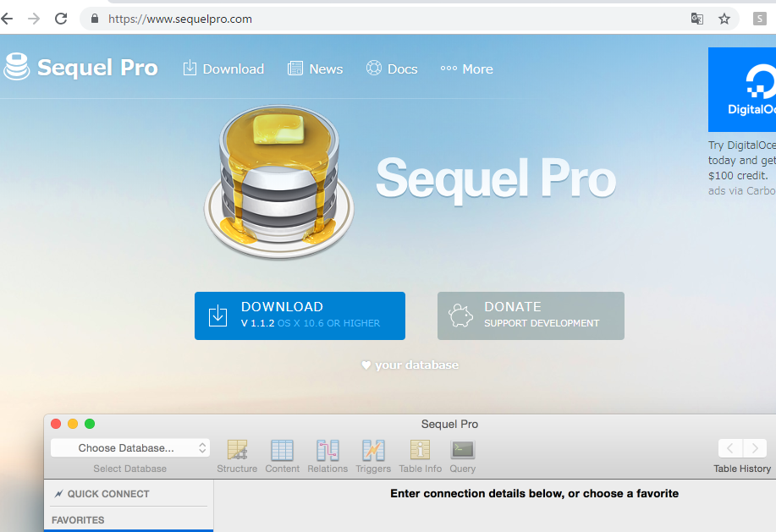Click the Download V 1.1.2 button
The image size is (776, 532).
click(300, 315)
